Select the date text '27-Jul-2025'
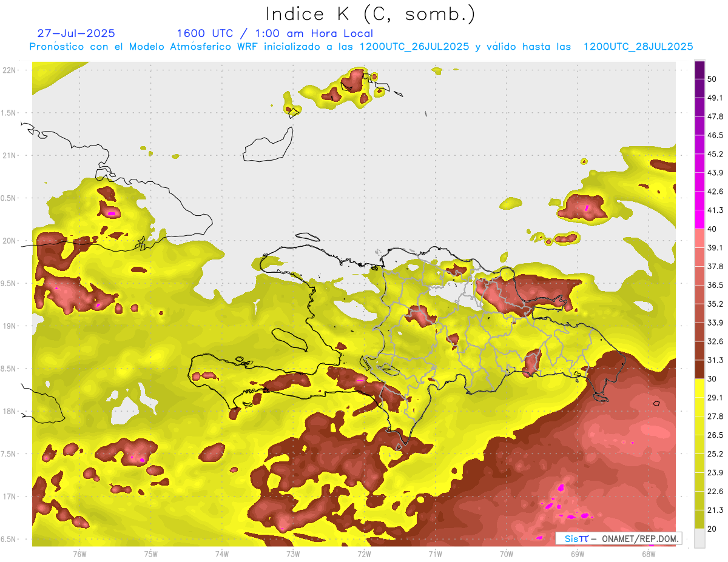Screen dimensions: 728x562 tap(76, 33)
